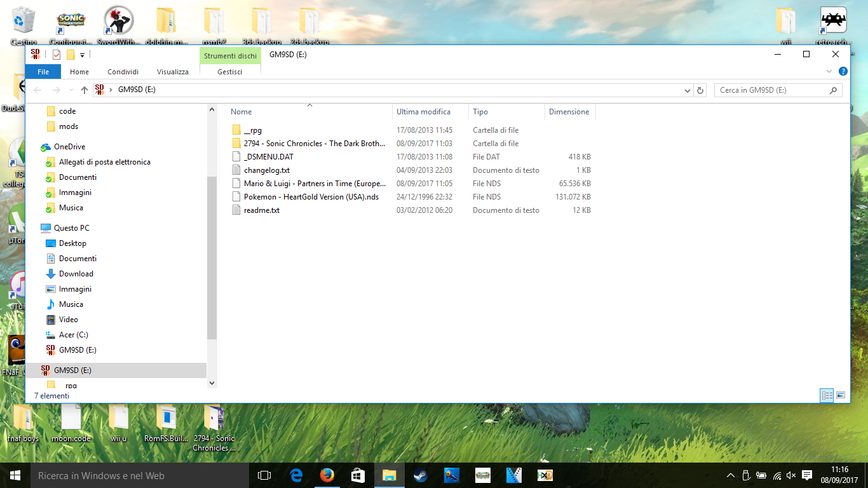This screenshot has height=488, width=868.
Task: Click the taskbar search box Ricerca in Windows
Action: click(x=140, y=475)
